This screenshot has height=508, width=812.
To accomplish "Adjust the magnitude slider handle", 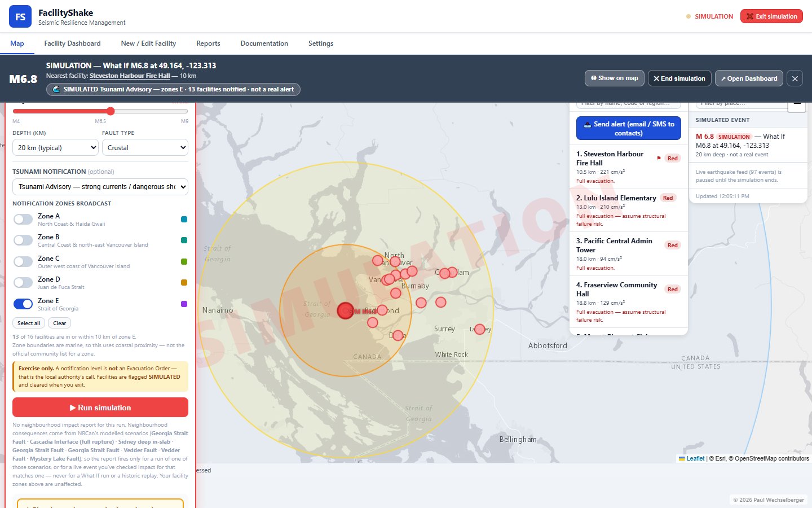I will click(111, 111).
